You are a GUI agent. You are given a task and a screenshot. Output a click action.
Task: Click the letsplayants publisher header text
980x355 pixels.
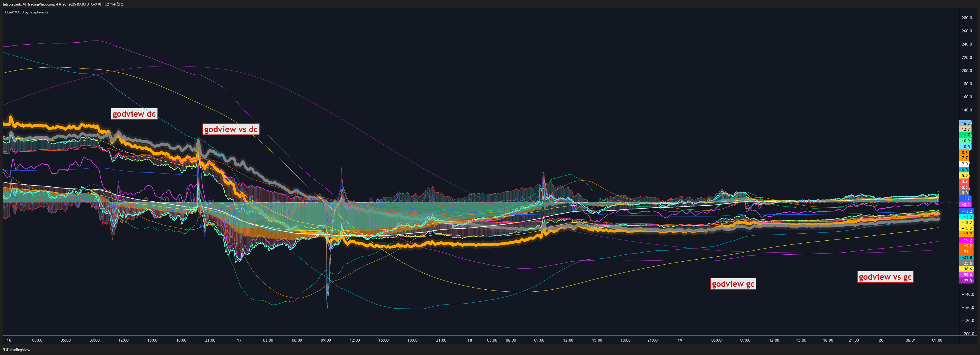click(x=63, y=4)
